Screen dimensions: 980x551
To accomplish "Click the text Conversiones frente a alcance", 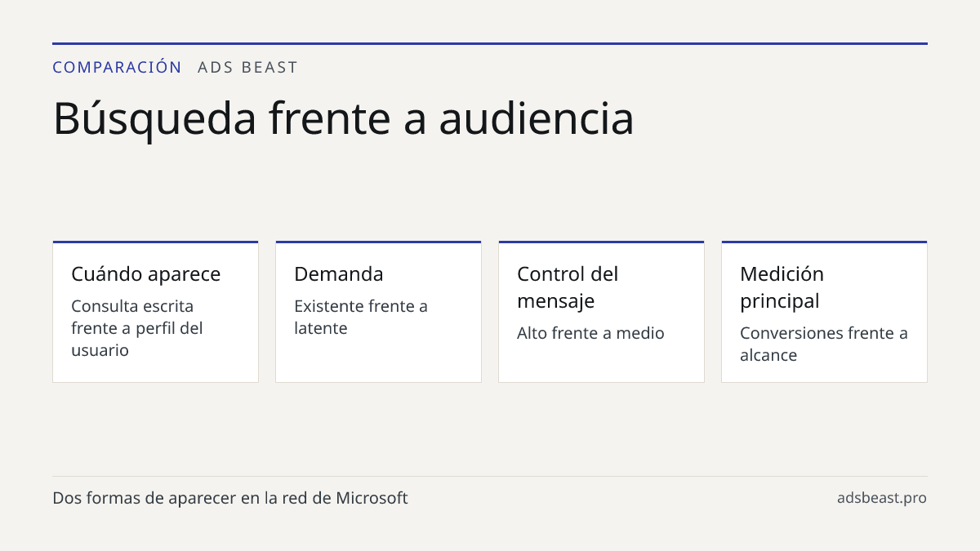I will [x=824, y=344].
